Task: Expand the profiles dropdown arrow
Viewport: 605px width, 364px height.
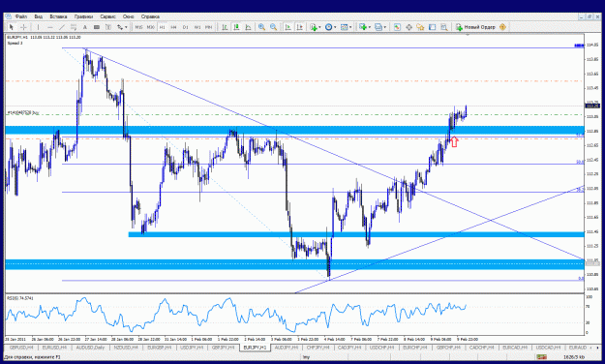Action: point(384,27)
